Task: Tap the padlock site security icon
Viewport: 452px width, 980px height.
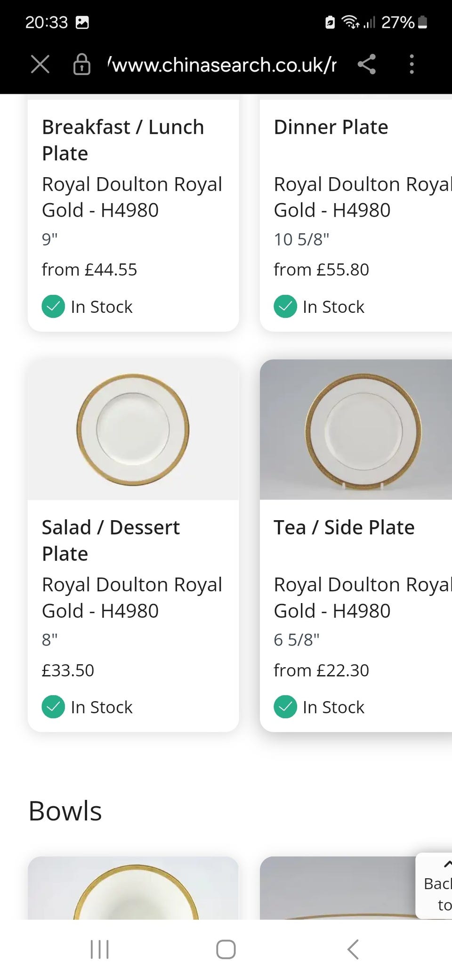Action: click(81, 64)
